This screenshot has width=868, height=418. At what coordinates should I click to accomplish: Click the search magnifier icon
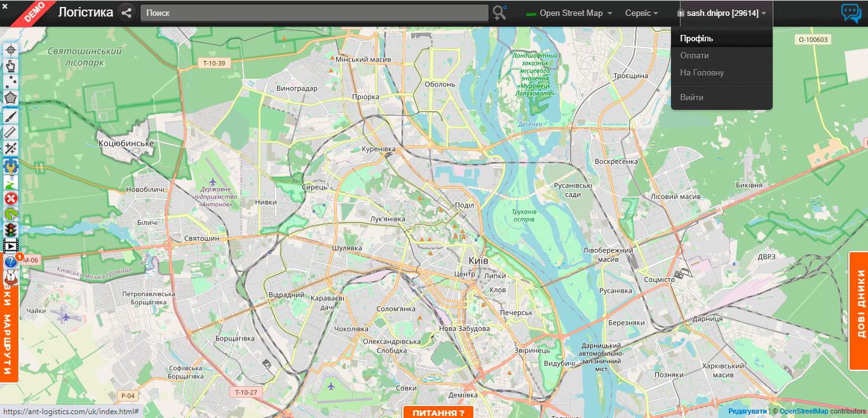(499, 13)
